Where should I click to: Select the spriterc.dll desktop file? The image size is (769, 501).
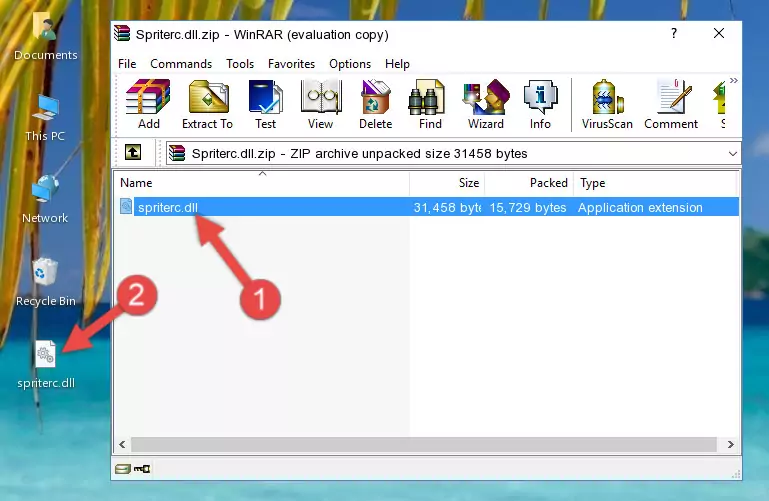tap(46, 365)
